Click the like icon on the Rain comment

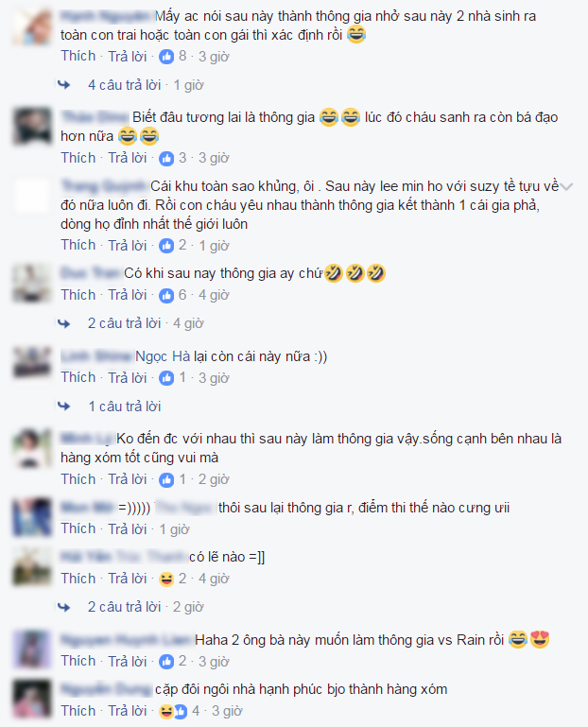tap(166, 661)
